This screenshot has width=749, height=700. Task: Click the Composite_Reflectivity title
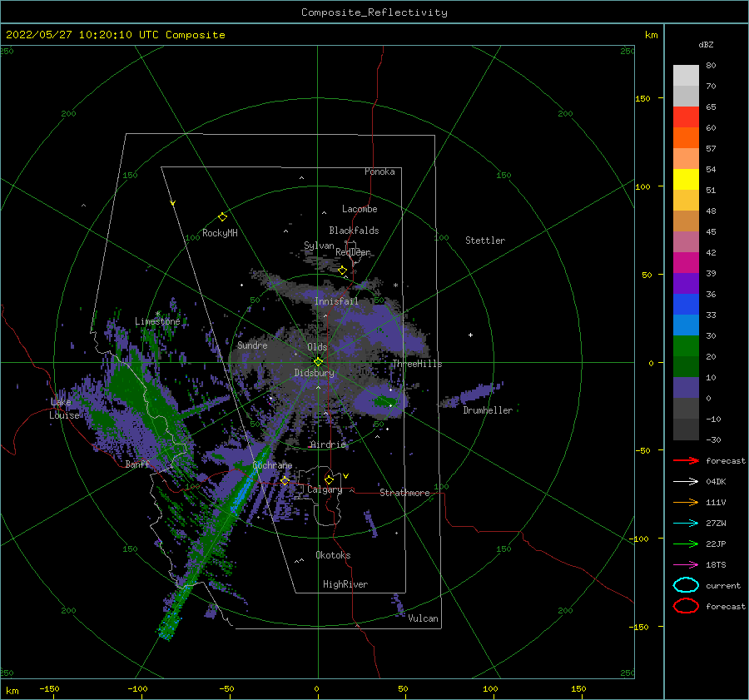pos(374,12)
